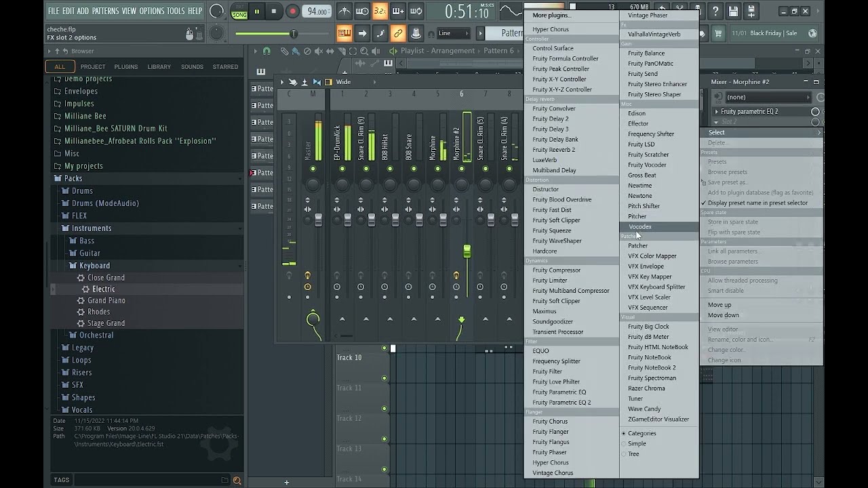Screen dimensions: 868x488
Task: Open the (none) mixer input dropdown
Action: tap(767, 97)
